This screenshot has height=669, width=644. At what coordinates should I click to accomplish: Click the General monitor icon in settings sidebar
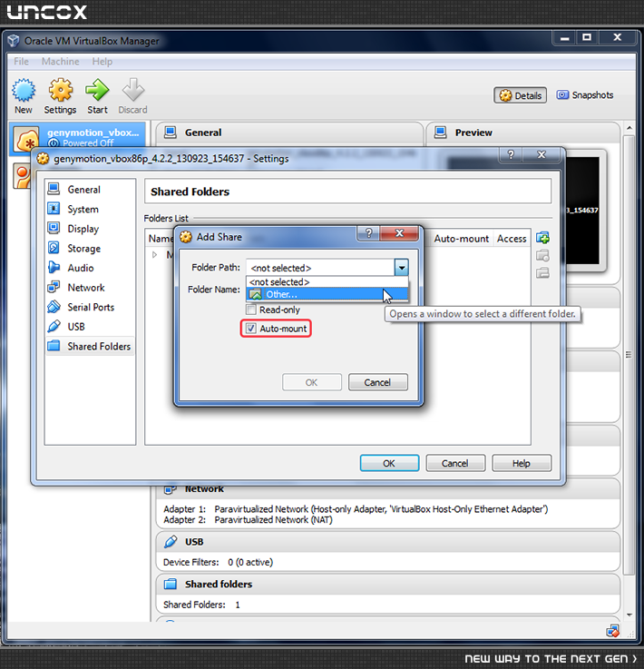54,189
